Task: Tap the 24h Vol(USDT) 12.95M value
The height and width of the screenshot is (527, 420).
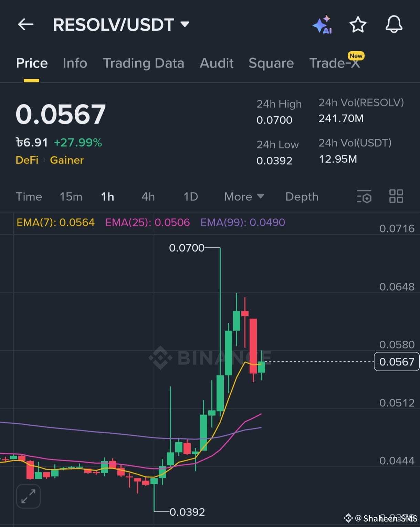Action: [338, 159]
